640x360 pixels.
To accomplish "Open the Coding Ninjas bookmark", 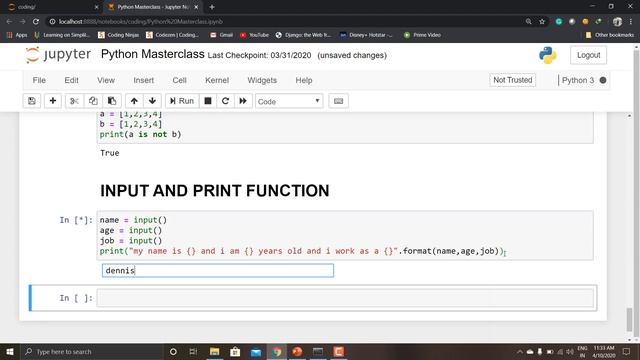I will click(x=118, y=35).
